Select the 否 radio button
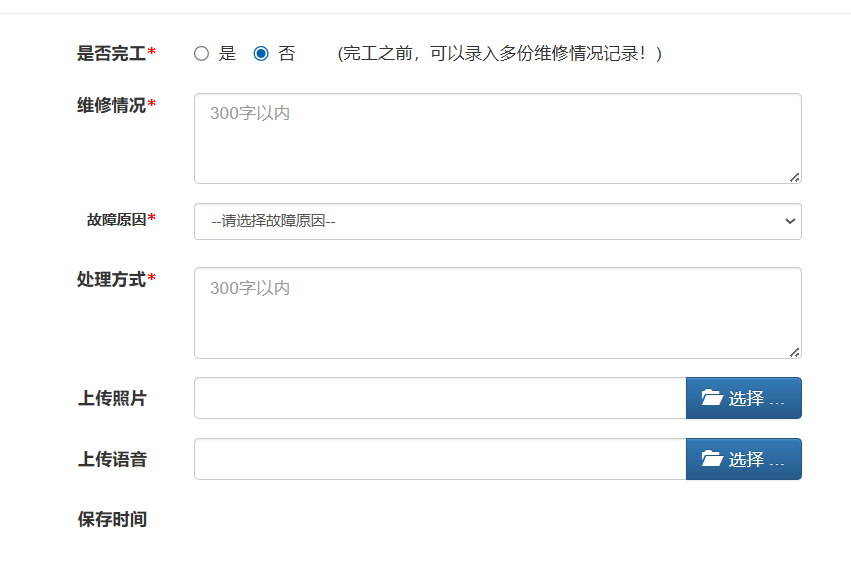The width and height of the screenshot is (851, 566). (261, 54)
